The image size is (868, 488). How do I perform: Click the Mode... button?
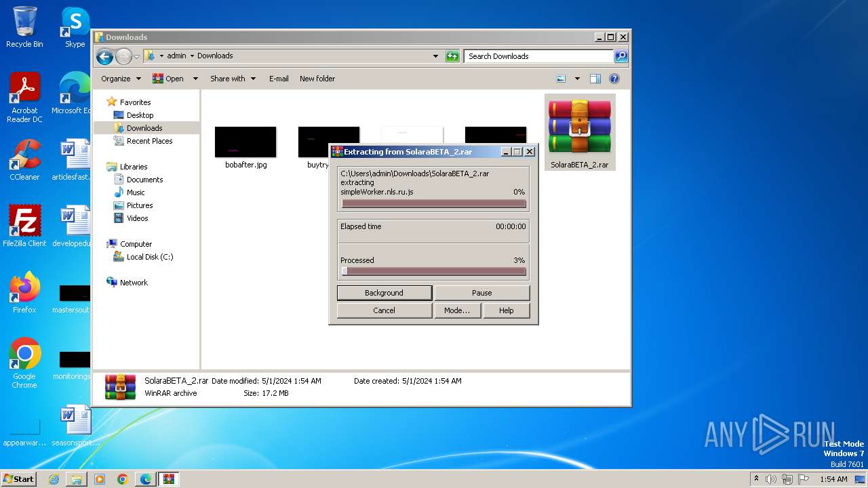(x=457, y=310)
